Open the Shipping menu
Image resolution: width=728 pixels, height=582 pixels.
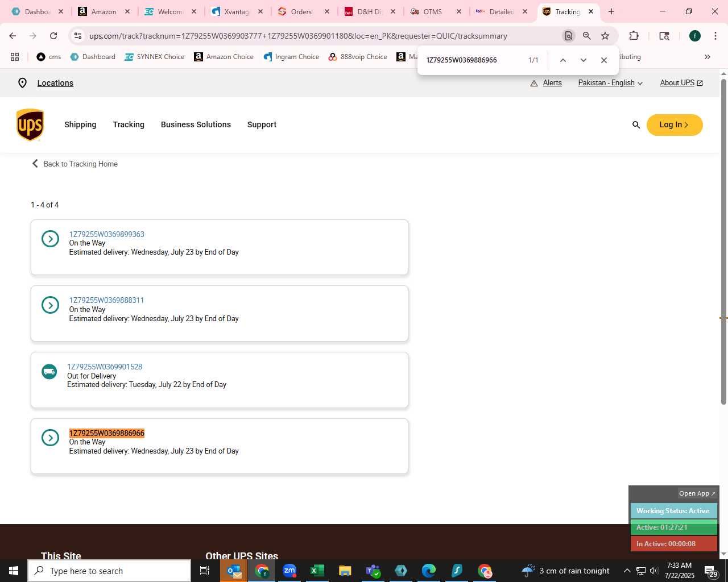click(80, 124)
